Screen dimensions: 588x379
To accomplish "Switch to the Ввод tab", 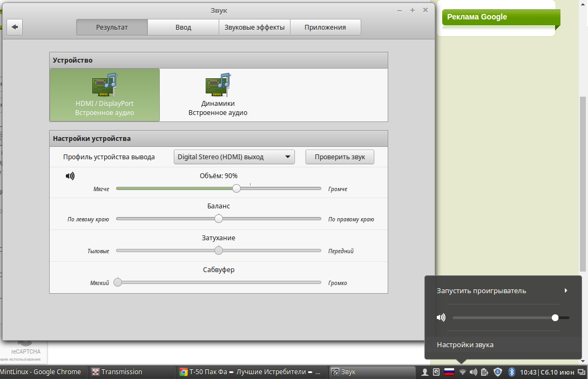I will (x=183, y=28).
